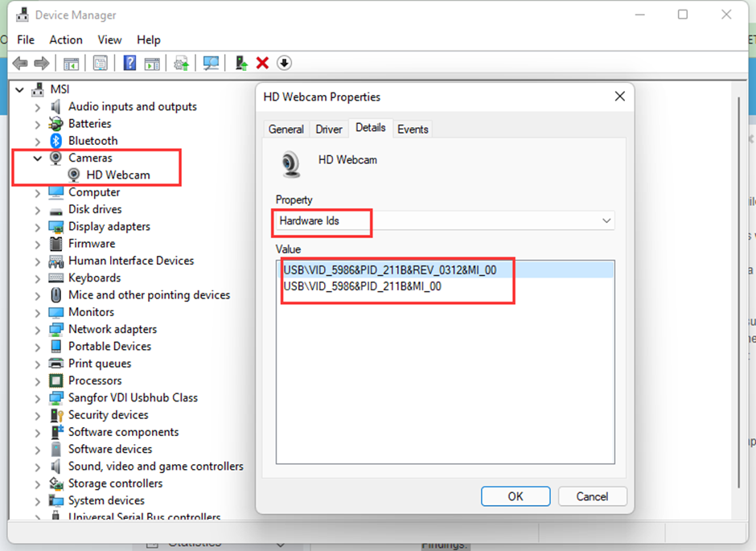This screenshot has width=756, height=551.
Task: Click Cancel in HD Webcam Properties
Action: coord(592,496)
